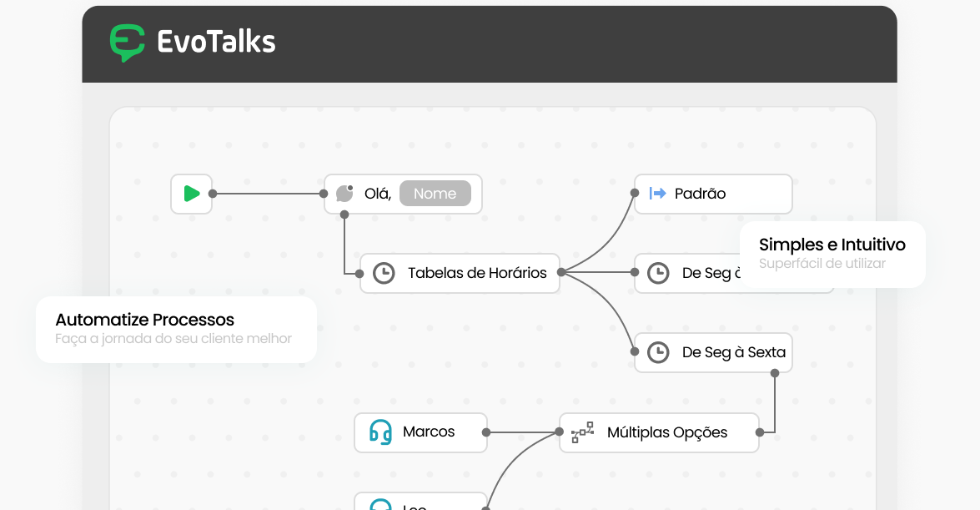Click the output connector of the start node
Image resolution: width=980 pixels, height=510 pixels.
213,194
